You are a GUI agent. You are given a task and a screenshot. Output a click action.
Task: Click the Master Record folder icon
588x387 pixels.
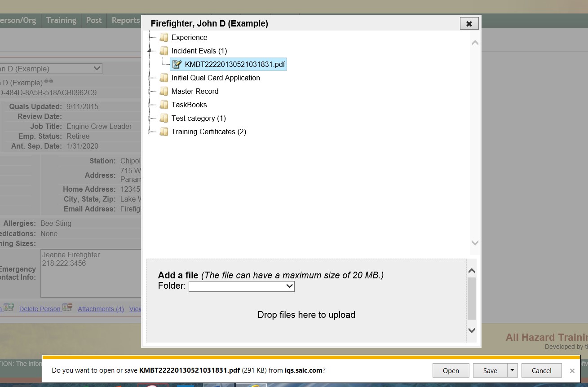(164, 91)
